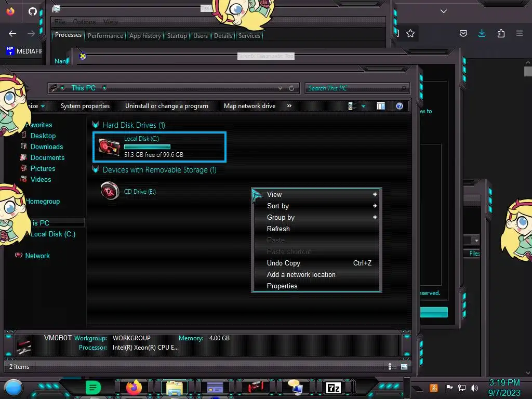Click the Action Center flag tray icon

(x=449, y=388)
